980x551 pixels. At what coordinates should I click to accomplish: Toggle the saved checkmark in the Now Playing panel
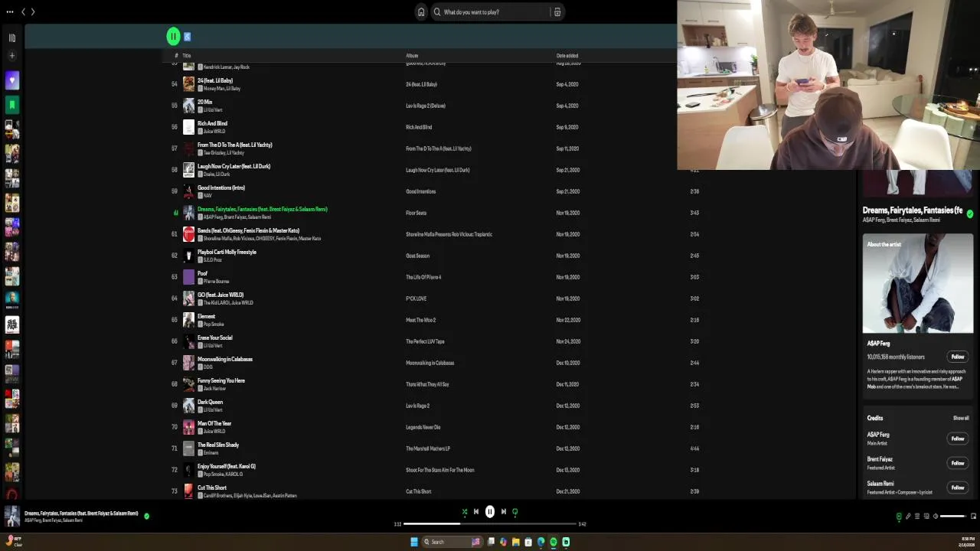click(x=970, y=214)
